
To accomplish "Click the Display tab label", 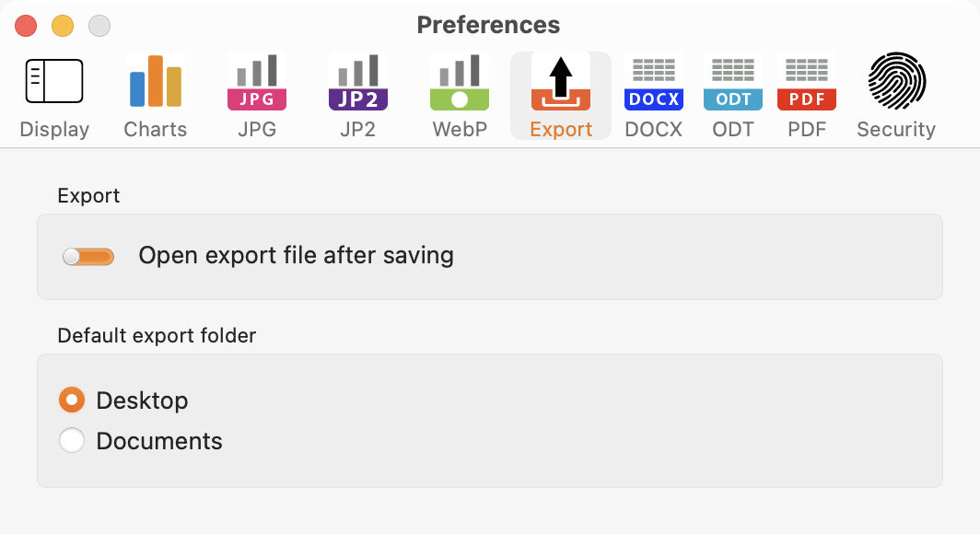I will point(54,130).
